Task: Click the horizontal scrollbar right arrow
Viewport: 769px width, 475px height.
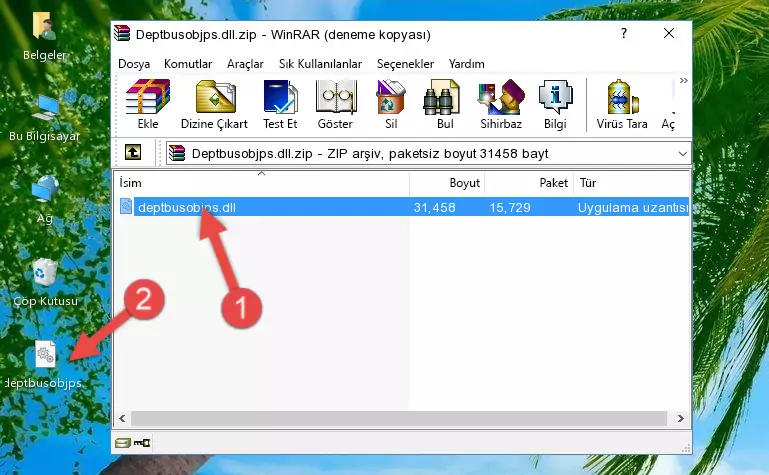Action: [681, 418]
